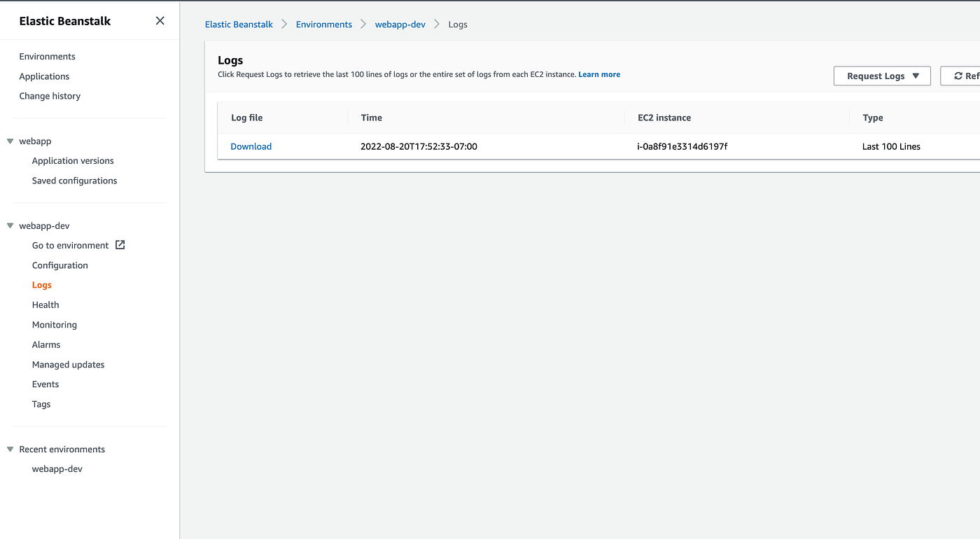980x539 pixels.
Task: Switch to the Health section
Action: point(45,304)
